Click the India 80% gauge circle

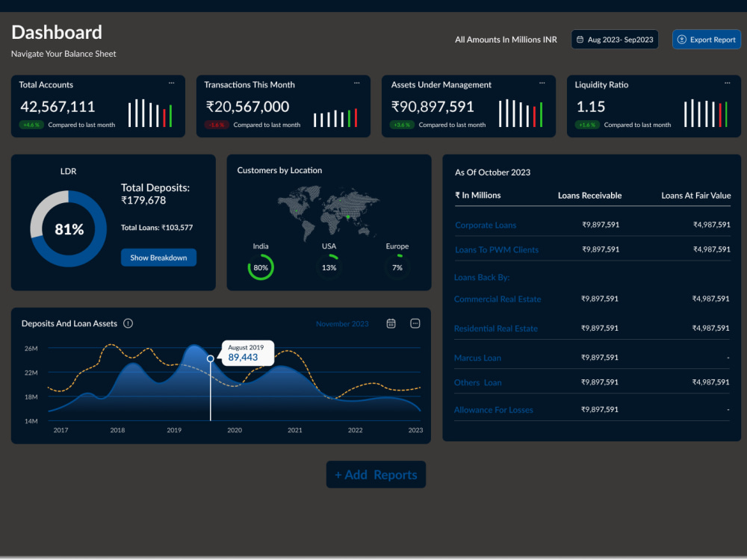pyautogui.click(x=261, y=267)
